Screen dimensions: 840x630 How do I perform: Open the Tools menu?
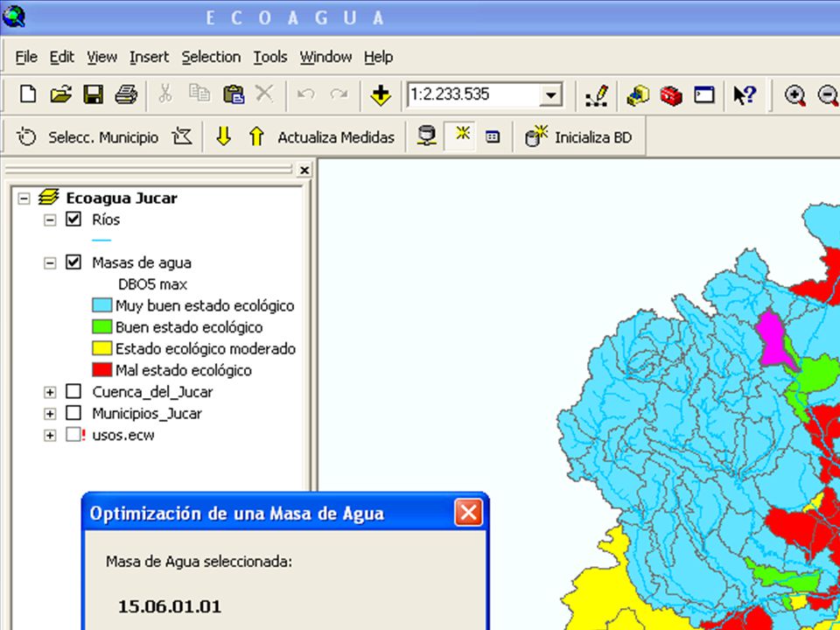(270, 57)
